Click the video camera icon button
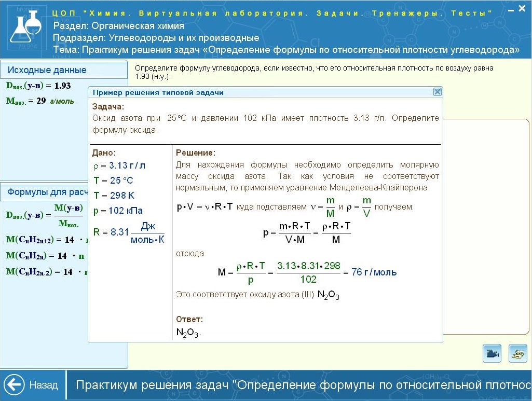Image resolution: width=532 pixels, height=401 pixels. point(491,353)
